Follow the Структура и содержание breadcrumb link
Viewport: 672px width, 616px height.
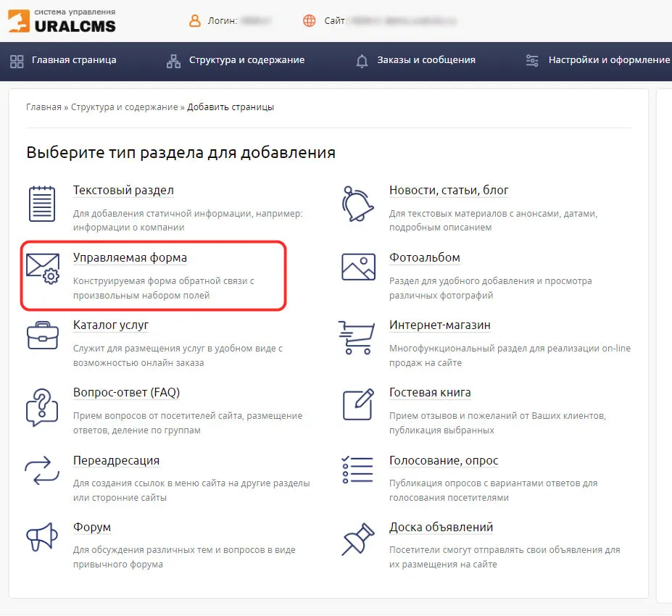[x=124, y=107]
